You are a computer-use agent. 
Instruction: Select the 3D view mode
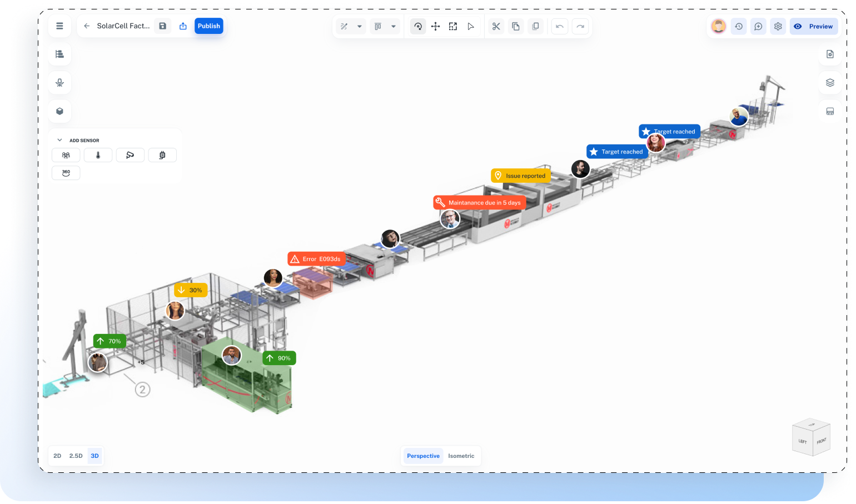tap(95, 456)
